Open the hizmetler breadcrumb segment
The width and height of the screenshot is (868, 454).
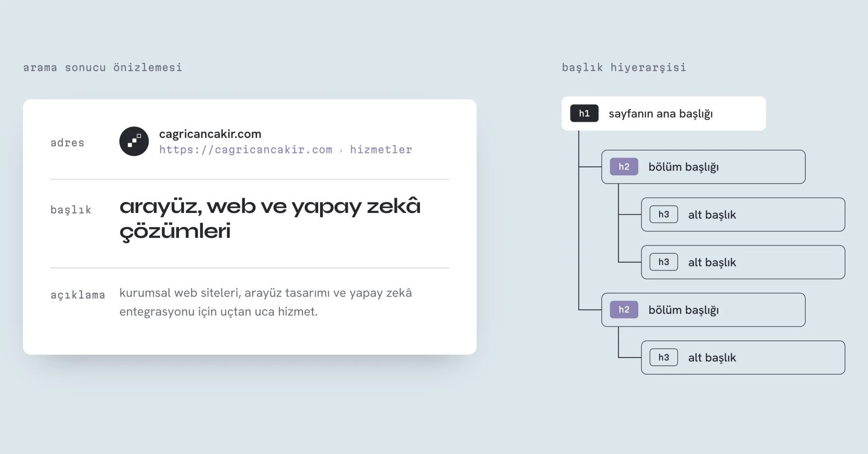coord(381,150)
